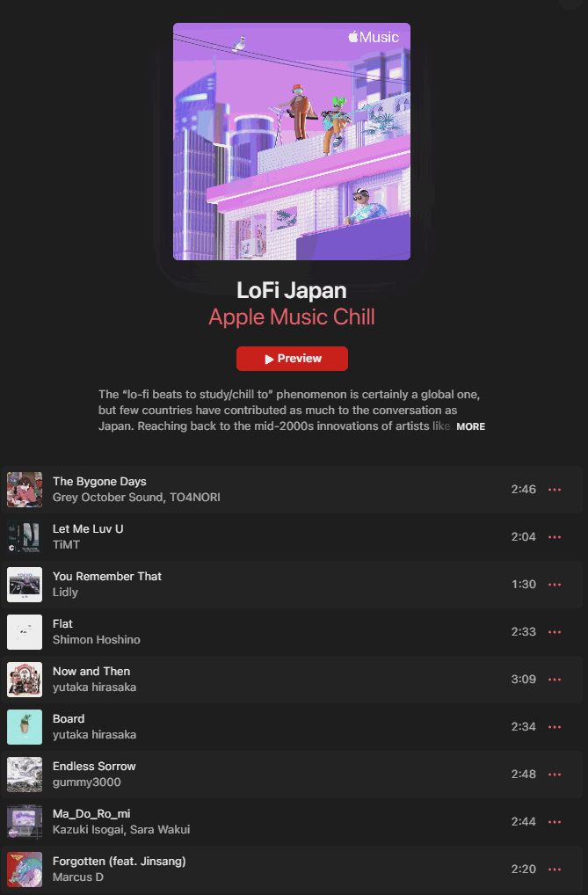Select the Now and Then track title
Image resolution: width=588 pixels, height=895 pixels.
91,672
